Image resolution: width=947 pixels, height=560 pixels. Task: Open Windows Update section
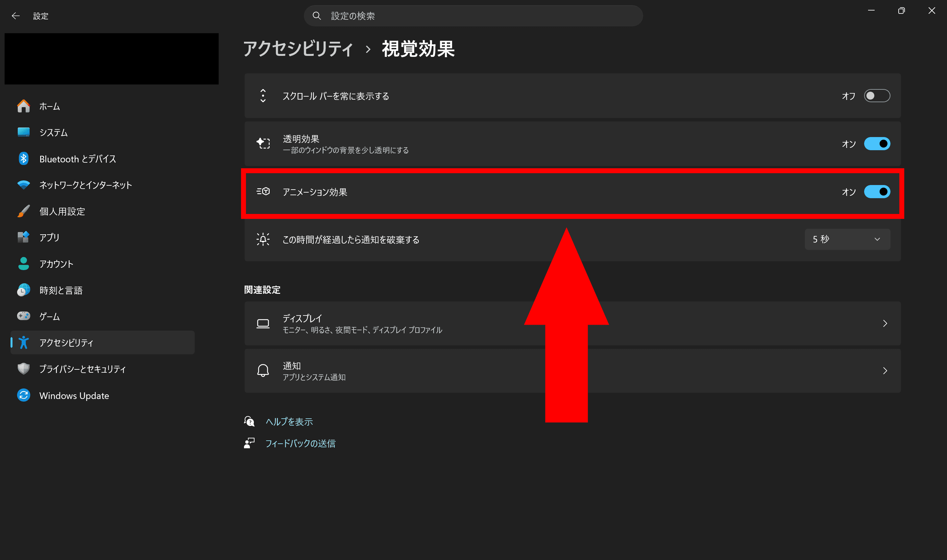click(103, 395)
